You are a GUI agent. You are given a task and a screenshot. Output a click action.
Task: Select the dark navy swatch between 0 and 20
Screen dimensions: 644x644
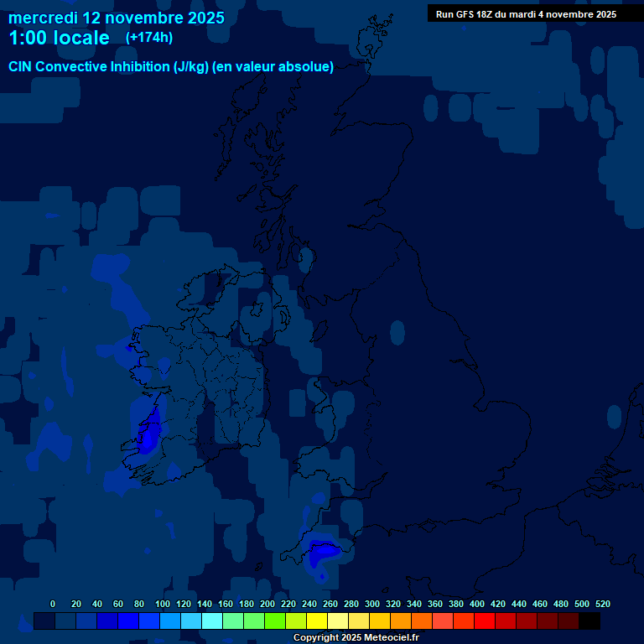pos(65,621)
